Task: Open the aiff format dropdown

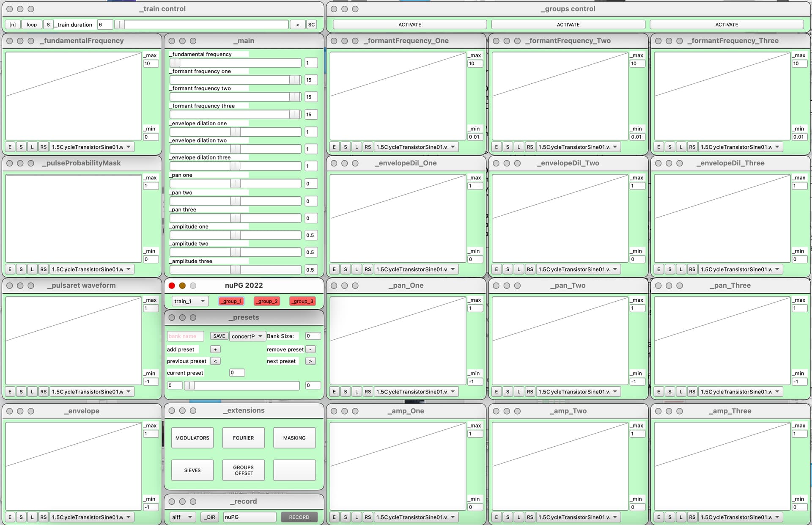Action: [x=182, y=517]
